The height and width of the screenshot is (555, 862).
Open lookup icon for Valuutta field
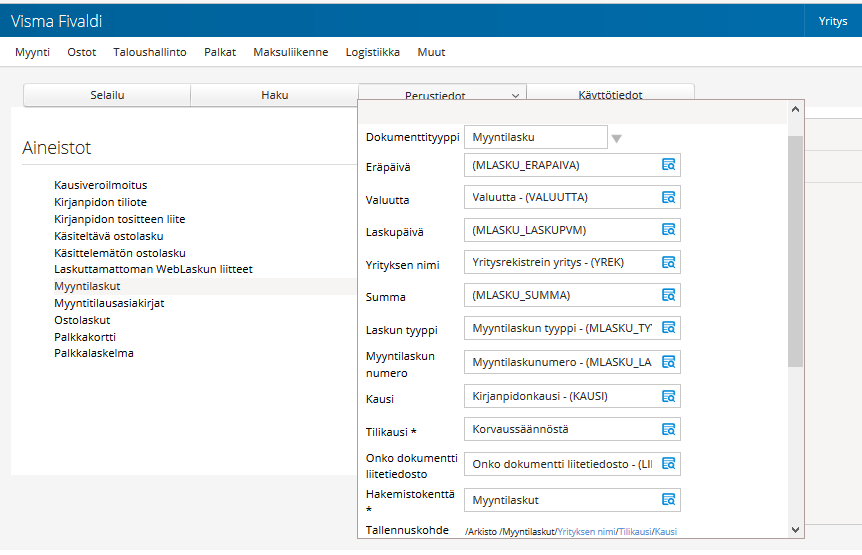[668, 197]
